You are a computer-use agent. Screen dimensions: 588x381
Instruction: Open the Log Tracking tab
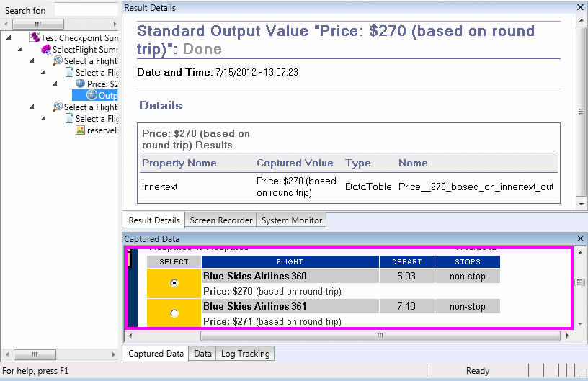pos(245,354)
